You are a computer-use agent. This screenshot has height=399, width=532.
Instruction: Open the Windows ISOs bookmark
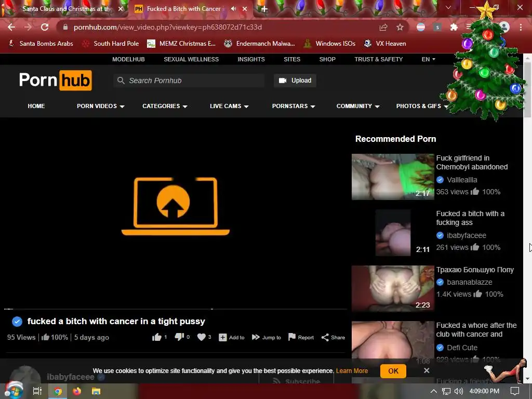[x=329, y=44]
